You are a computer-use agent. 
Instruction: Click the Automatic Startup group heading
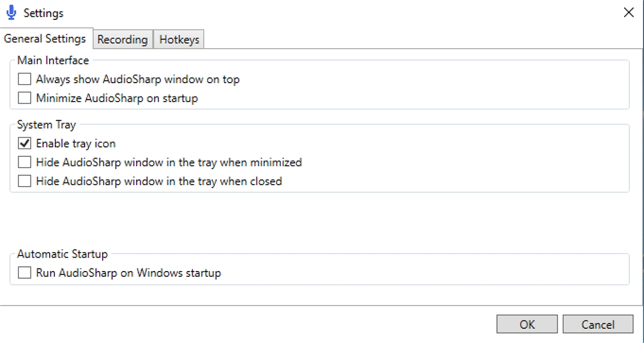[62, 254]
